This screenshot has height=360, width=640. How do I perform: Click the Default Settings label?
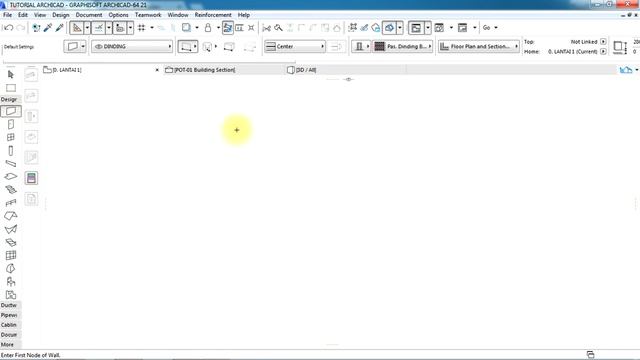19,47
